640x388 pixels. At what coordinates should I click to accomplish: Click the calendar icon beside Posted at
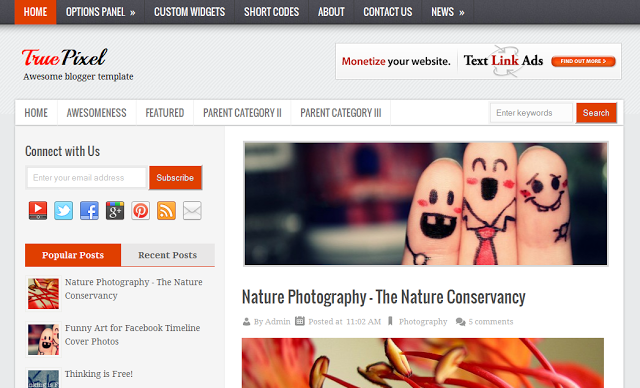pos(300,321)
